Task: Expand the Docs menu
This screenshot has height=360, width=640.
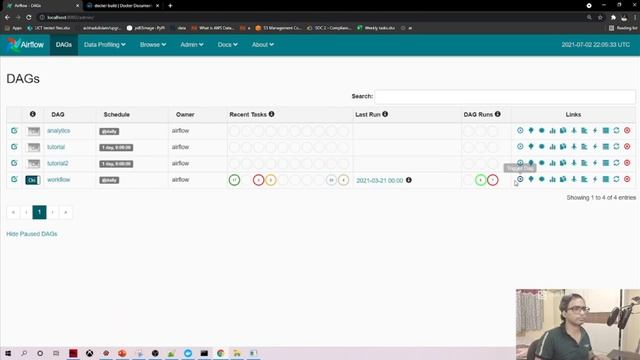Action: [227, 44]
